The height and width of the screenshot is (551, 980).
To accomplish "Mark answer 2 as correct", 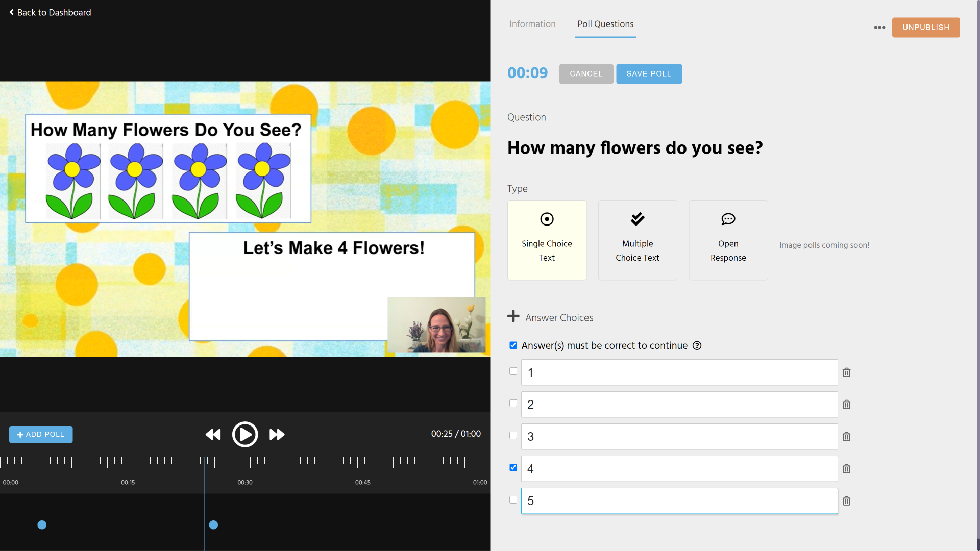I will (513, 404).
